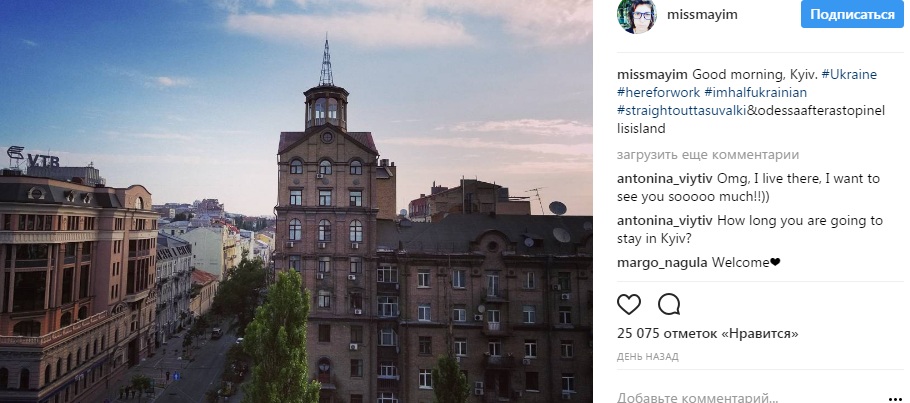910x403 pixels.
Task: Open the #hereforwork hashtag
Action: click(659, 92)
